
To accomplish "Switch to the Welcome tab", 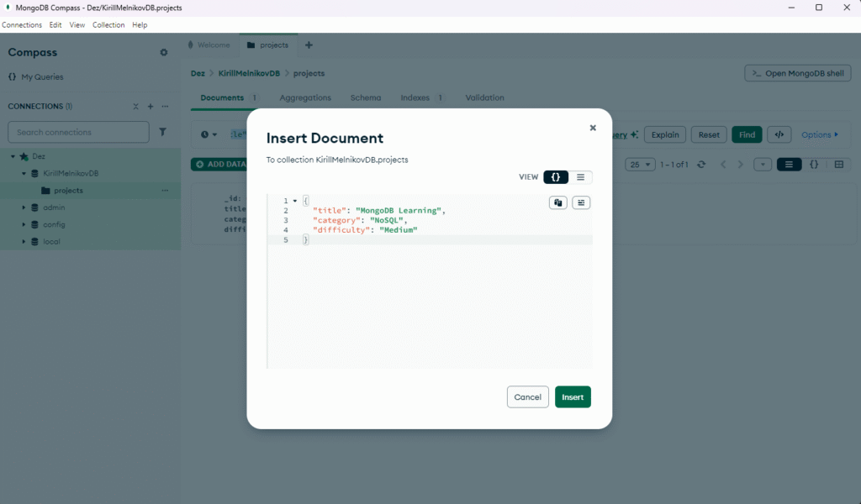I will (210, 45).
